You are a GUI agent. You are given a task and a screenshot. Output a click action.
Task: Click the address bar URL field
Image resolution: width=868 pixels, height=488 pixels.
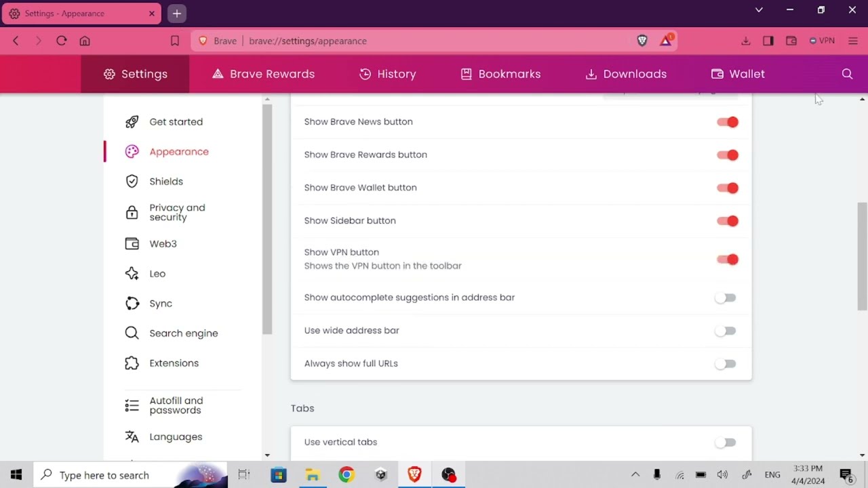434,41
